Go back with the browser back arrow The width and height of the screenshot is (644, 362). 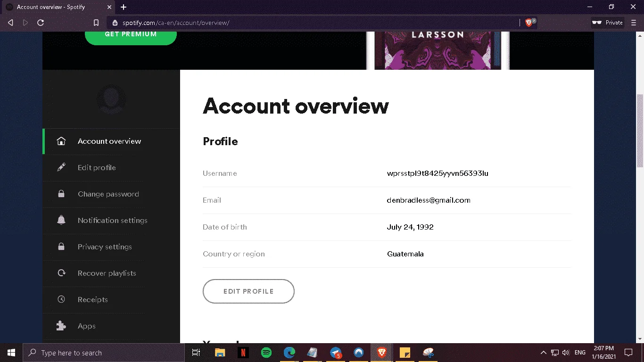10,23
